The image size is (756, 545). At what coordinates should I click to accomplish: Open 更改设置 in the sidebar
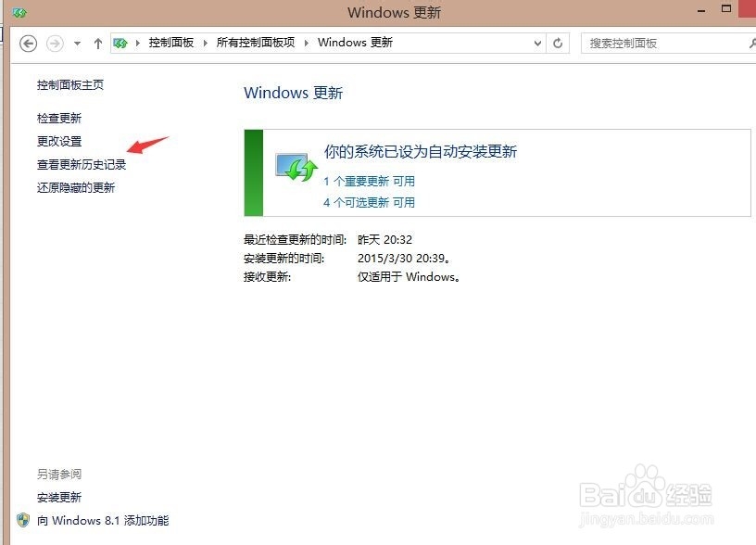coord(59,141)
